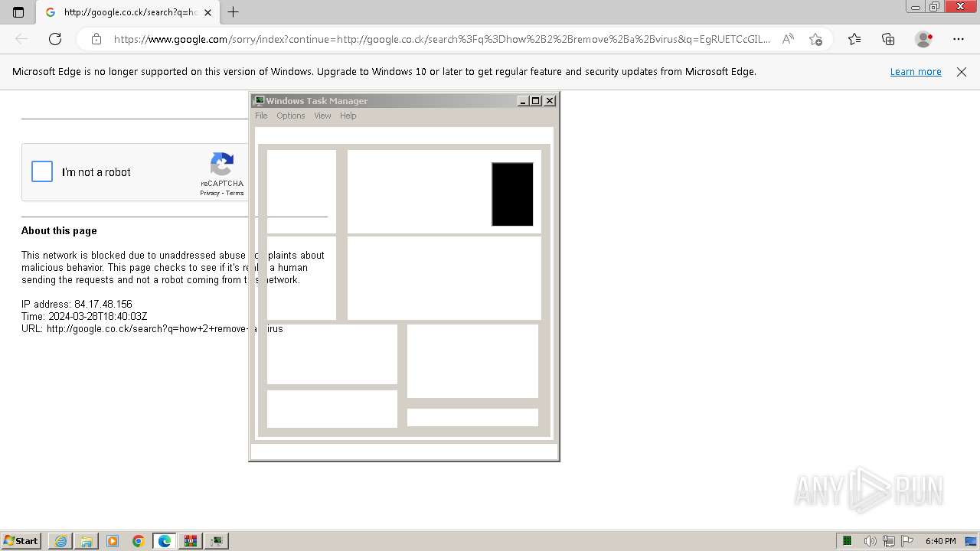Open the Help menu in Task Manager
The image size is (980, 551).
[x=348, y=116]
